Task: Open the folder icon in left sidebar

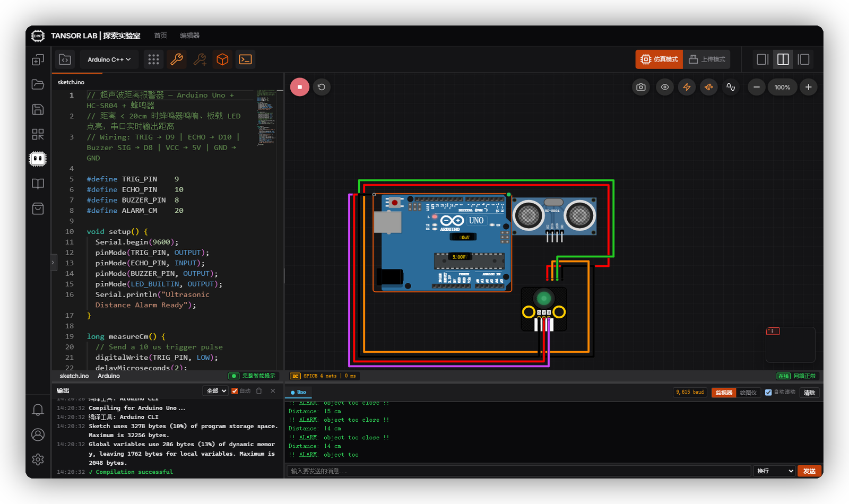Action: click(x=38, y=84)
